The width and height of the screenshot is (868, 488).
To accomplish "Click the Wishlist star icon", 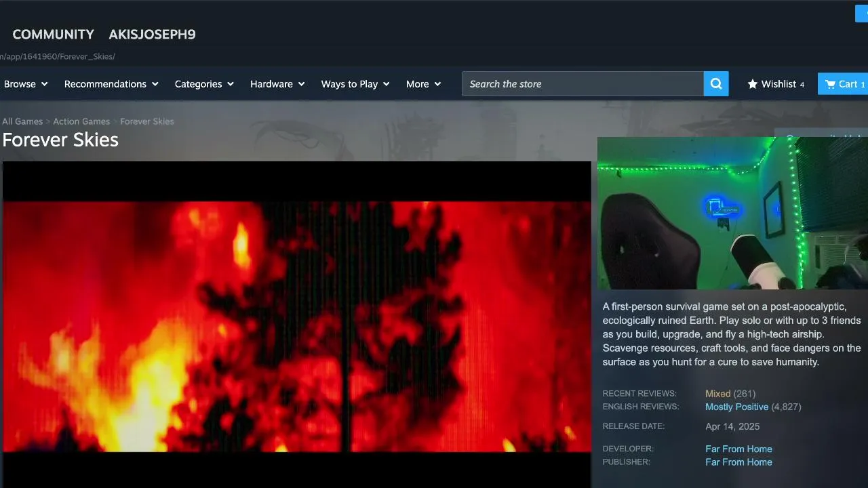I will 752,84.
